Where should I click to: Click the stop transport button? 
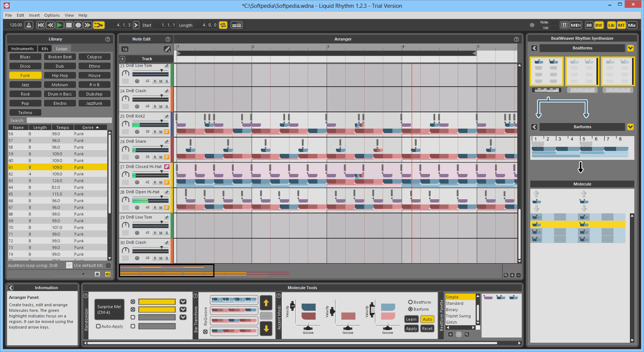click(69, 25)
